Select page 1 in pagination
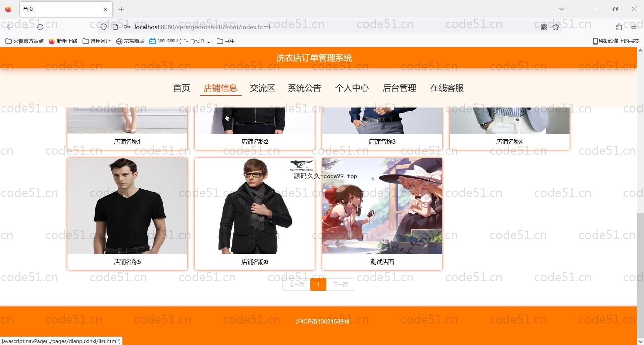 tap(318, 284)
